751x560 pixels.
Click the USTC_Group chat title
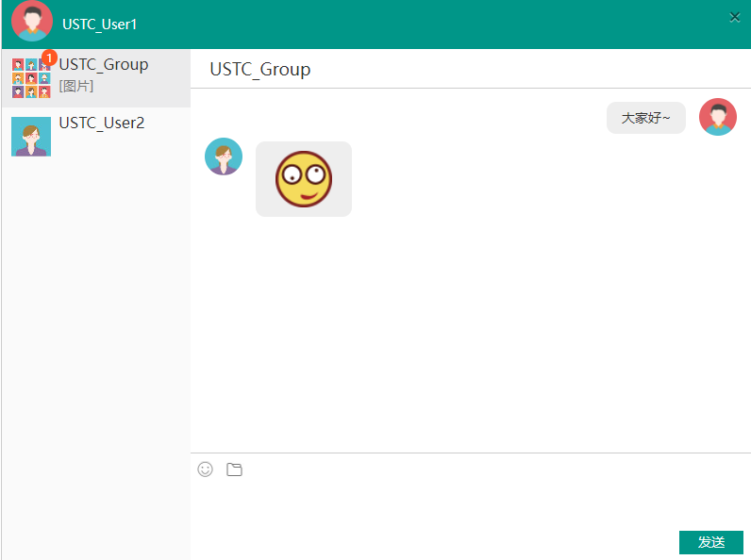pos(260,70)
